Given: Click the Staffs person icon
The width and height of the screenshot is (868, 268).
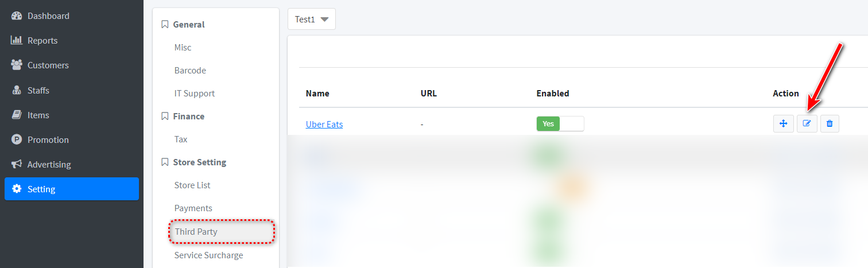Looking at the screenshot, I should click(x=17, y=90).
